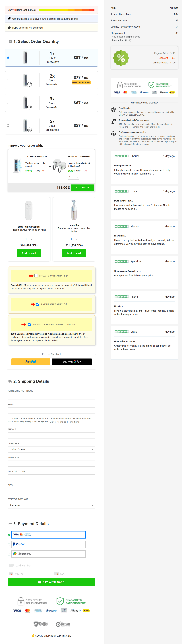This screenshot has width=182, height=644.
Task: Click the Norton by Symantec badge
Action: [x=63, y=624]
